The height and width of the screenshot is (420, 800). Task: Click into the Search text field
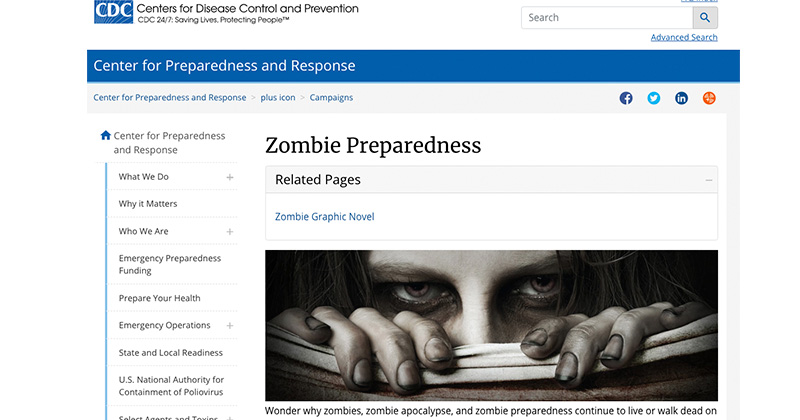(x=606, y=18)
